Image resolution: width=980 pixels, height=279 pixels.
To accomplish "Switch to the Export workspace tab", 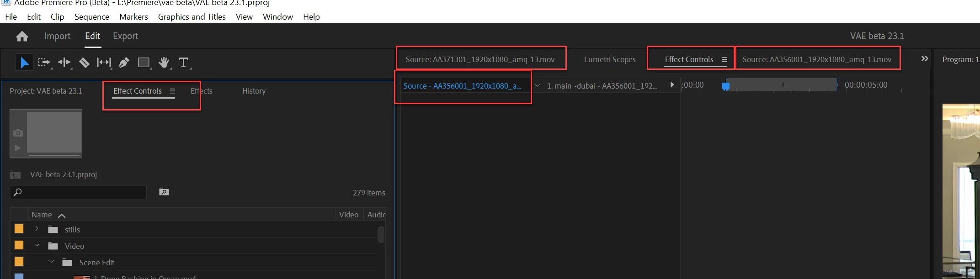I will tap(125, 36).
